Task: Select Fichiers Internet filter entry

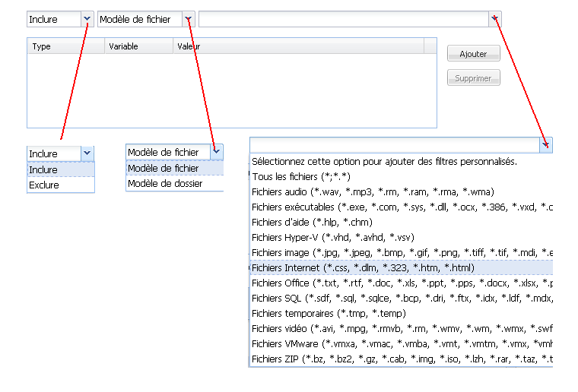Action: [363, 267]
